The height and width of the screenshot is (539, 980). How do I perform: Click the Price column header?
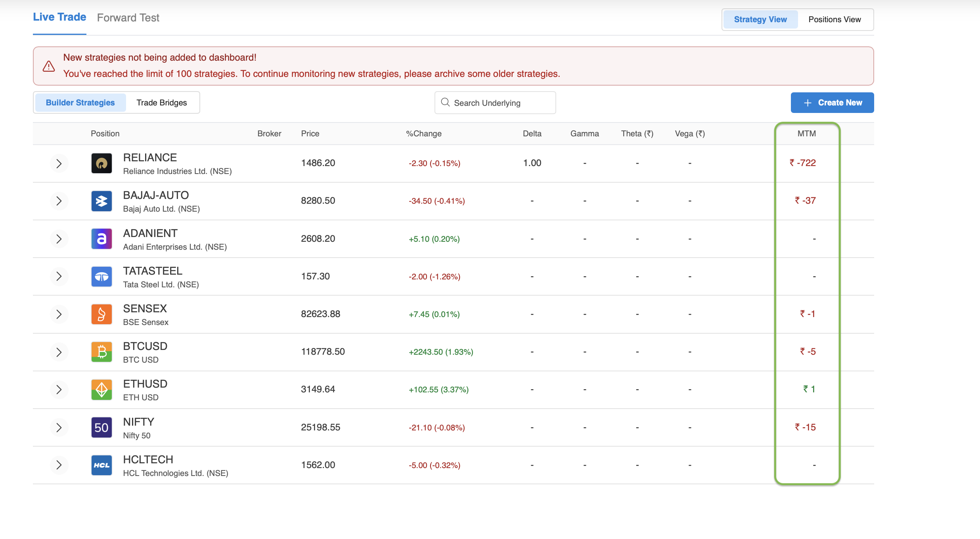pyautogui.click(x=310, y=134)
